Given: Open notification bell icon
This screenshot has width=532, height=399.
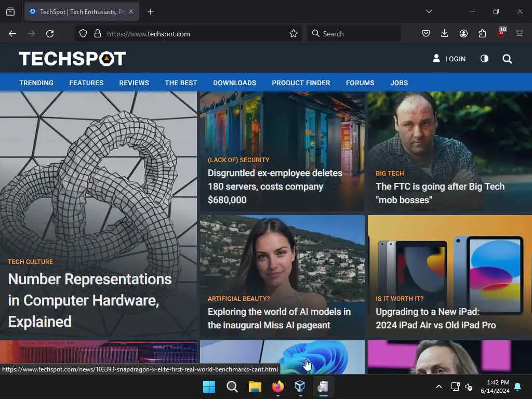Looking at the screenshot, I should pyautogui.click(x=518, y=387).
